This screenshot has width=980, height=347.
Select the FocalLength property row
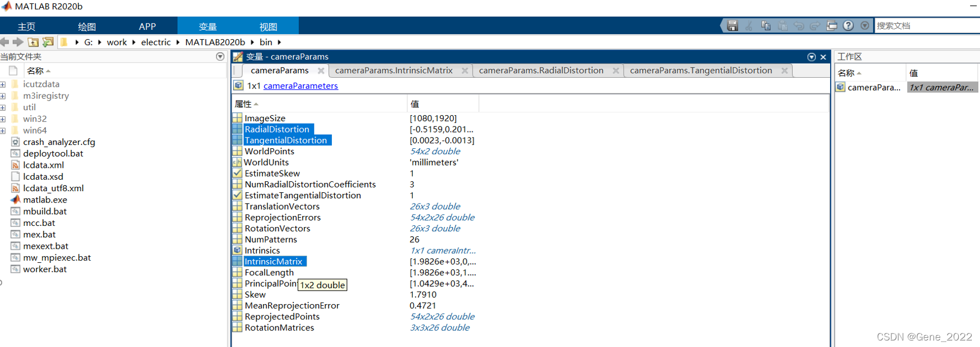click(269, 273)
